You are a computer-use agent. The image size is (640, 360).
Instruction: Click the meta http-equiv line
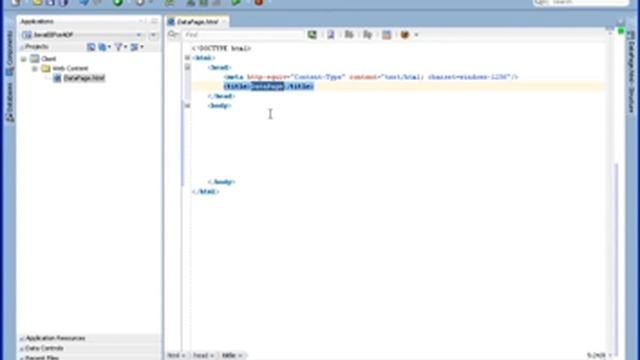(x=371, y=77)
